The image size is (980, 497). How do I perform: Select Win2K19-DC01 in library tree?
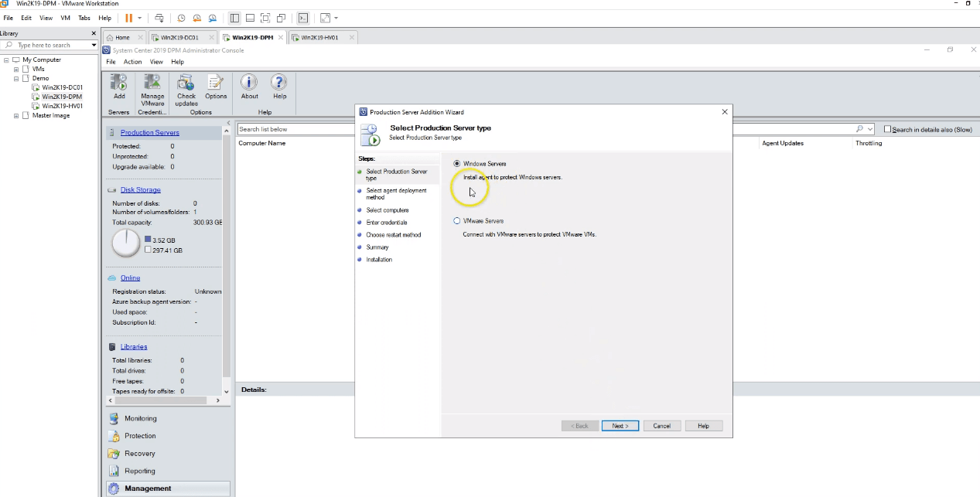[62, 87]
